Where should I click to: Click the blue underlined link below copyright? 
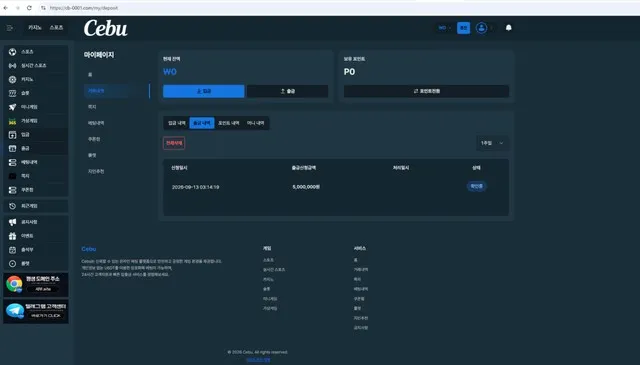[258, 360]
